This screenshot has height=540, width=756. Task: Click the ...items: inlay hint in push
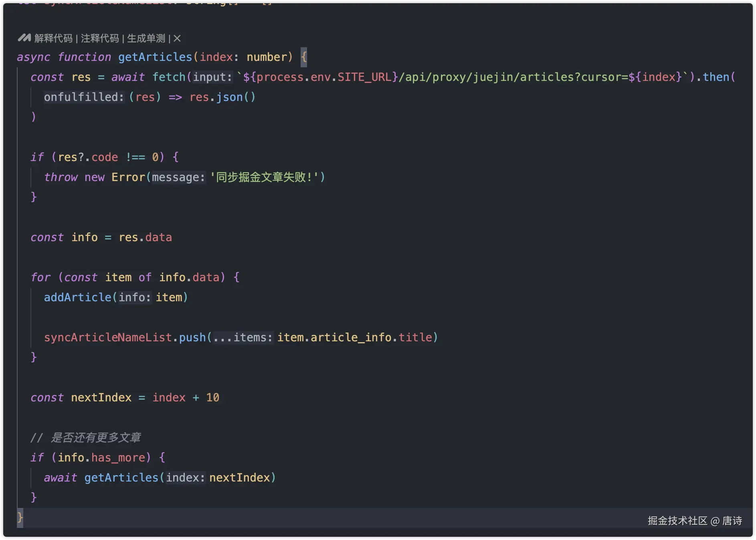coord(243,337)
